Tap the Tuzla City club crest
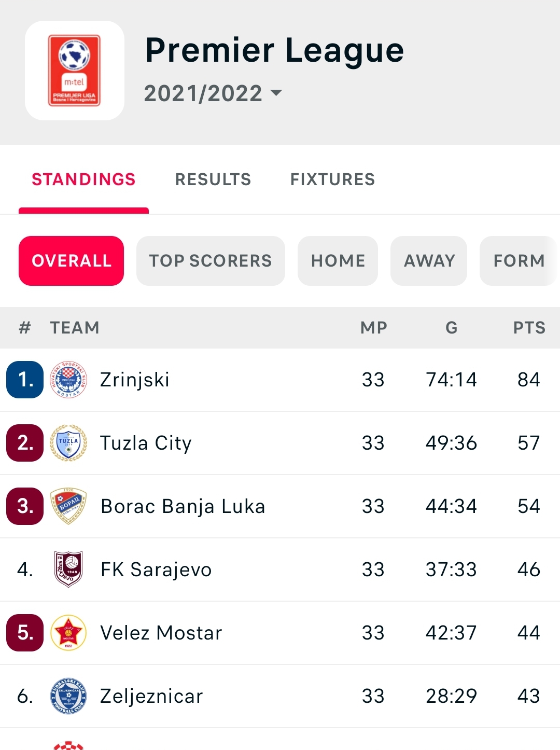This screenshot has height=750, width=560. (68, 443)
